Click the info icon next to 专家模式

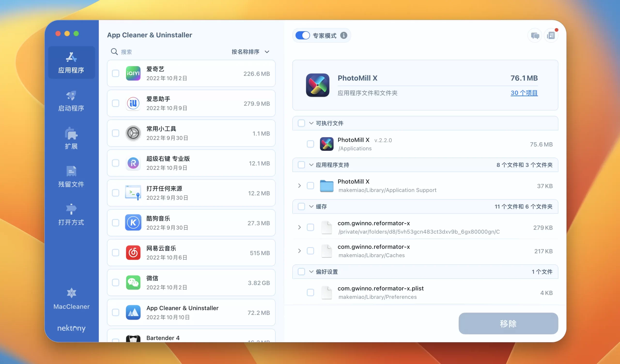(343, 35)
